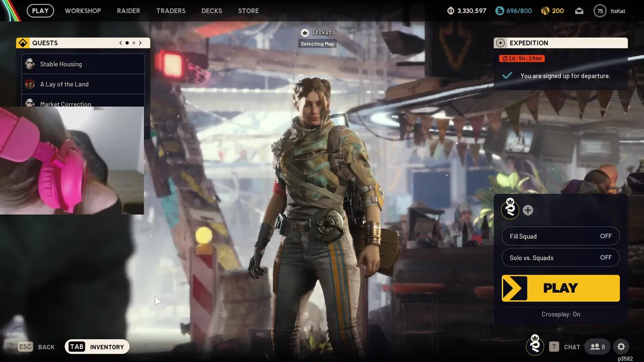Click the Stable Housing trader portrait

click(30, 64)
